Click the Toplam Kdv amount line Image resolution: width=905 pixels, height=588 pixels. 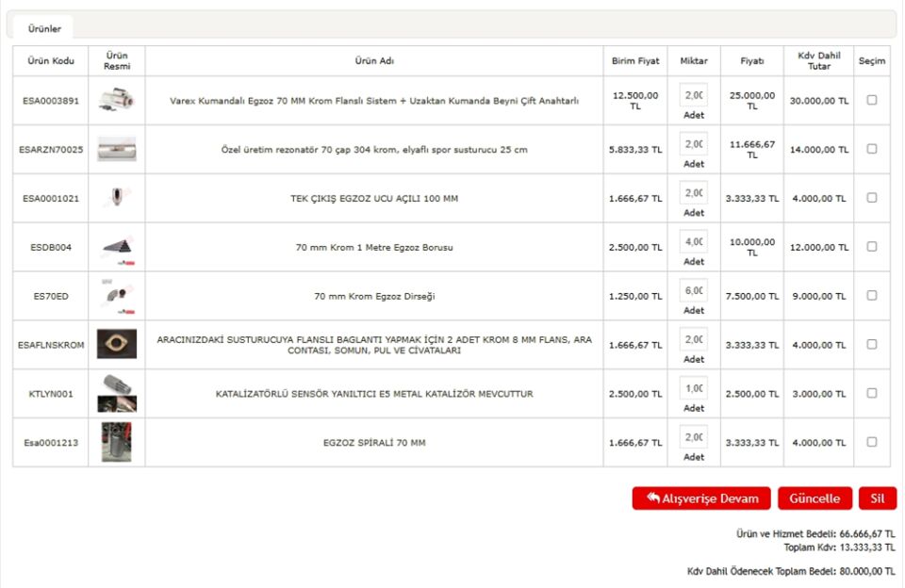click(x=839, y=547)
